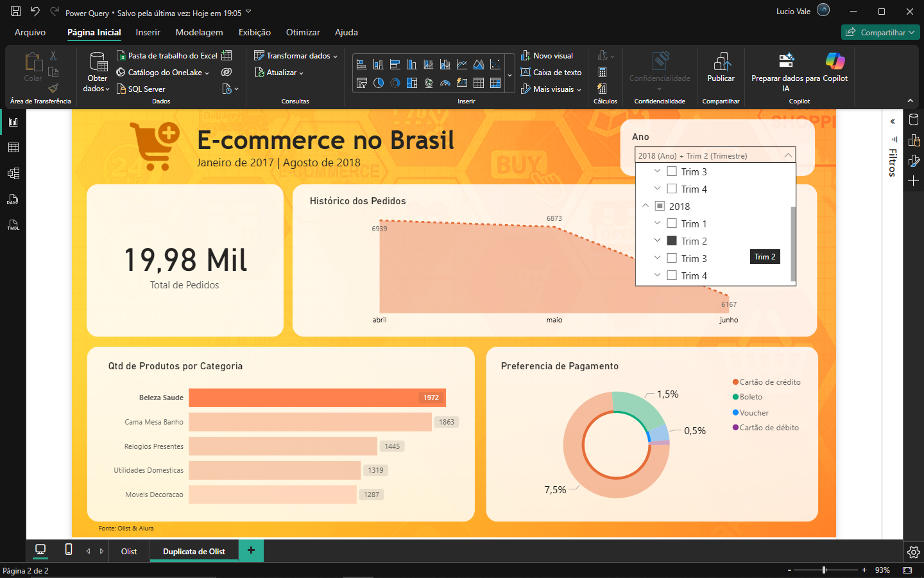Check Trim 3 under the 2017 group
This screenshot has height=578, width=924.
point(672,171)
